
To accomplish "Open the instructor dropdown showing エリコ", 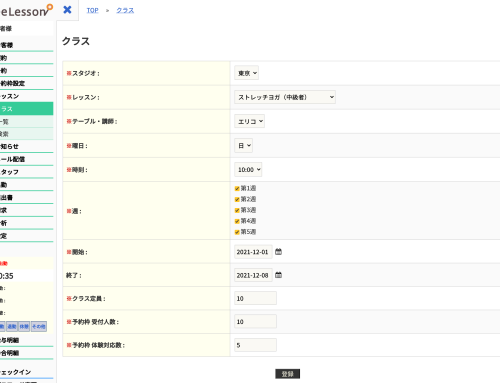I will tap(249, 121).
